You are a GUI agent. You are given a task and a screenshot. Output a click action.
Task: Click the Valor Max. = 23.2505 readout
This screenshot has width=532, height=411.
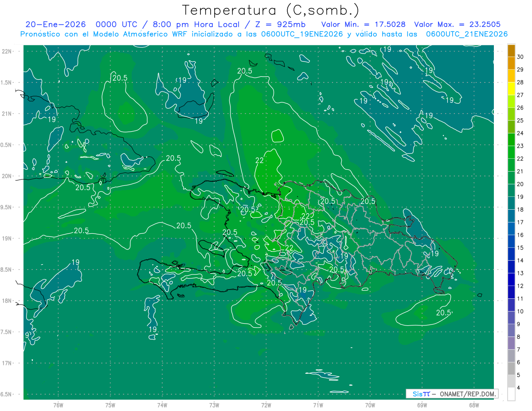click(x=457, y=24)
